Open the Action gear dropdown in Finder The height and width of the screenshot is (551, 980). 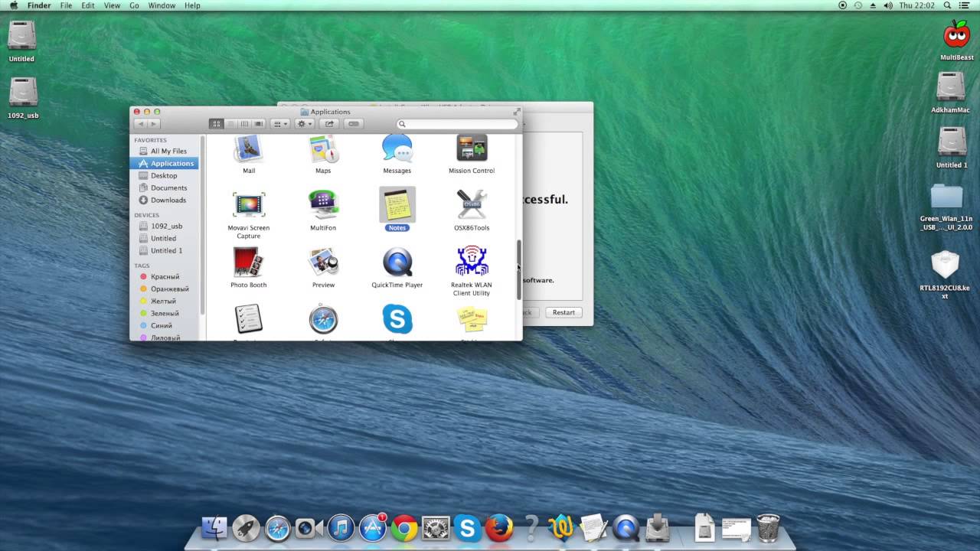click(x=305, y=124)
